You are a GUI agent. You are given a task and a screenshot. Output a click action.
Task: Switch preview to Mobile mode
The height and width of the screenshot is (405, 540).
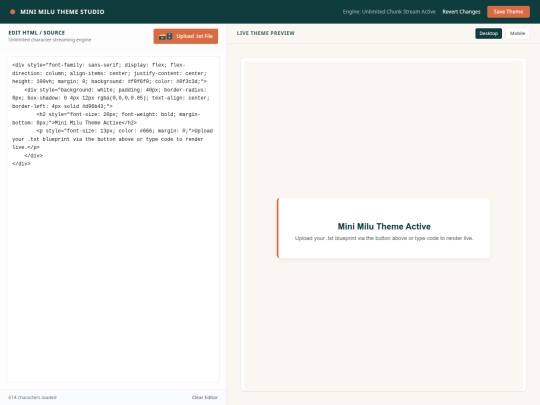pos(517,33)
